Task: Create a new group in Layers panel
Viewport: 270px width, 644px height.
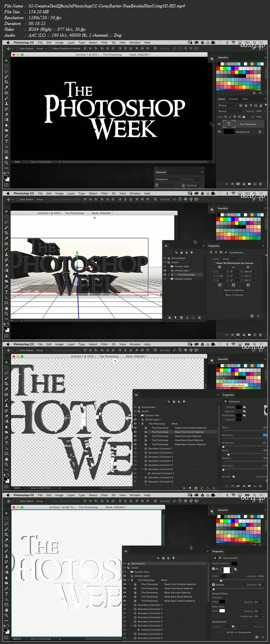Action: [x=249, y=184]
